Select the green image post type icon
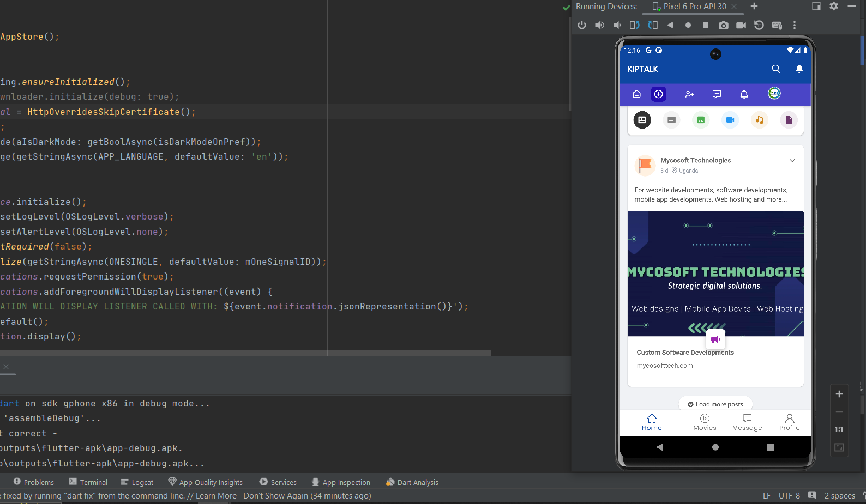Image resolution: width=866 pixels, height=504 pixels. pyautogui.click(x=701, y=120)
